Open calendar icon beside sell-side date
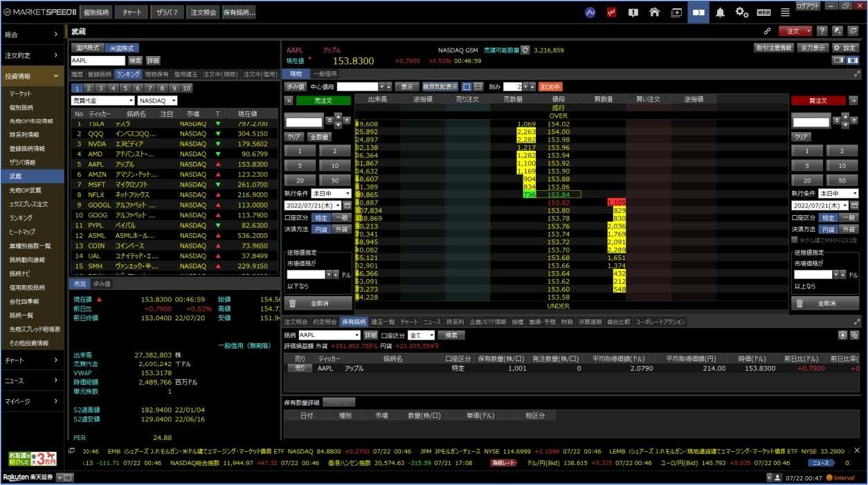This screenshot has height=485, width=868. coord(346,205)
